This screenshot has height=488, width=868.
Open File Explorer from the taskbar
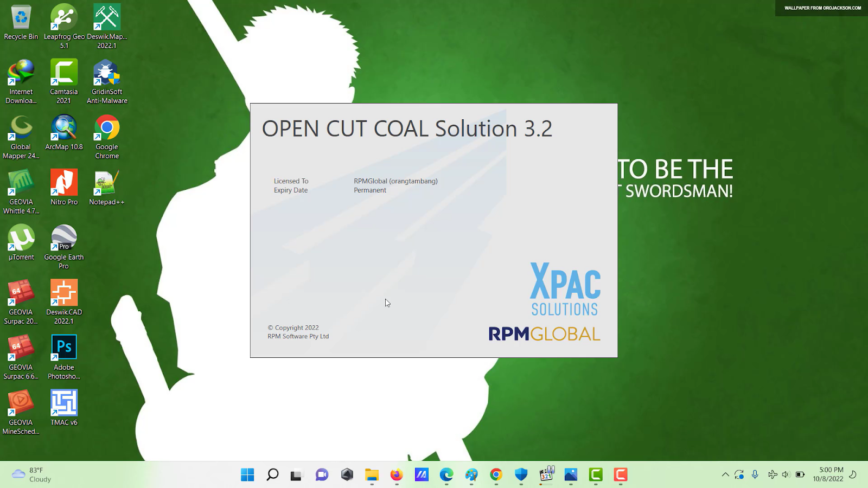372,475
